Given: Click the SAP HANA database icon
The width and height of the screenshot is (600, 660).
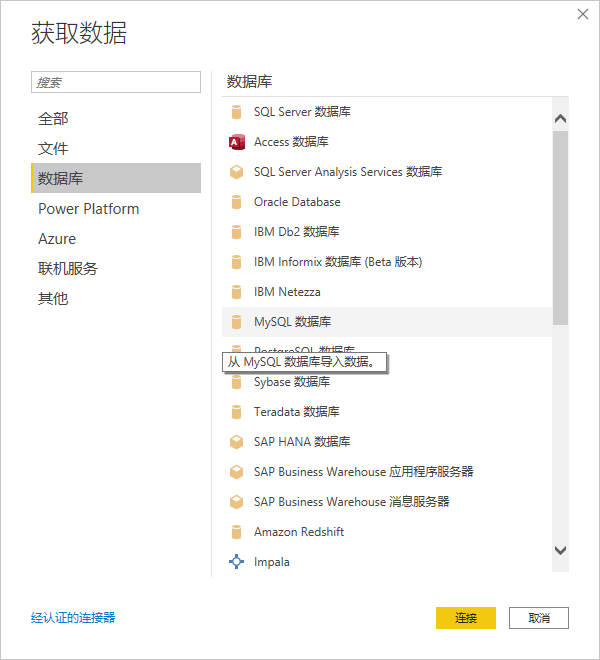Looking at the screenshot, I should coord(237,442).
